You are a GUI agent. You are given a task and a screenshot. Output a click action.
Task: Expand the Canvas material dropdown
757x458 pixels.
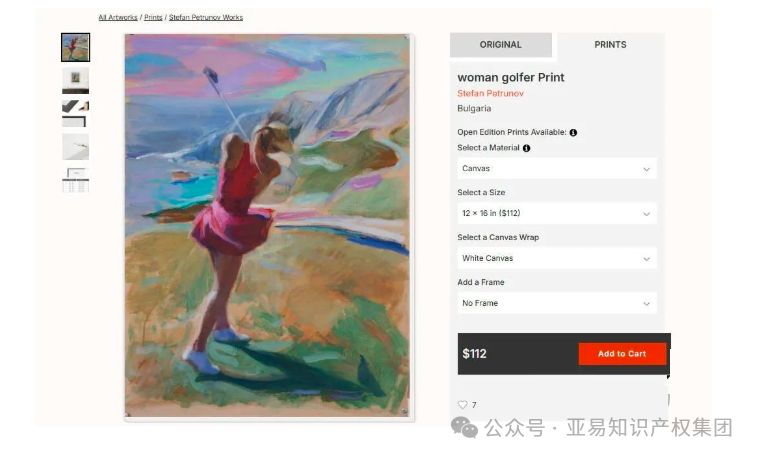click(556, 169)
